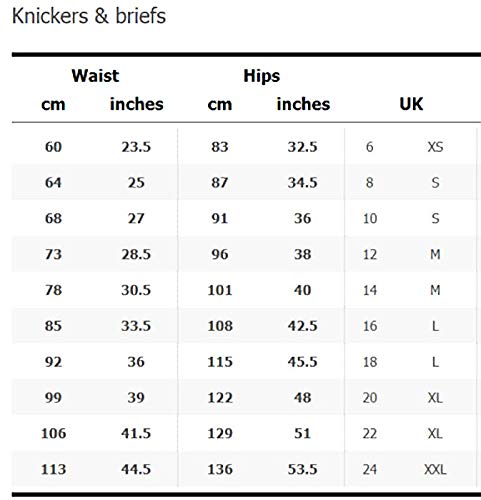Screen dimensions: 481x500
Task: Click waist 41.5 inches cell
Action: 136,433
